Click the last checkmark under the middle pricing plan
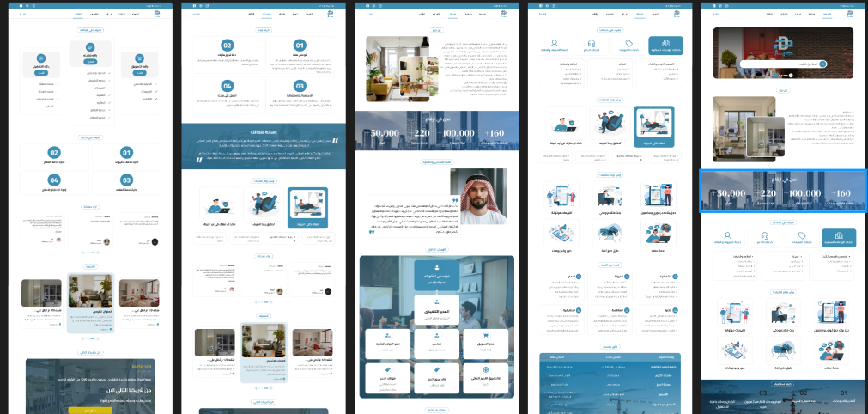 [110, 118]
